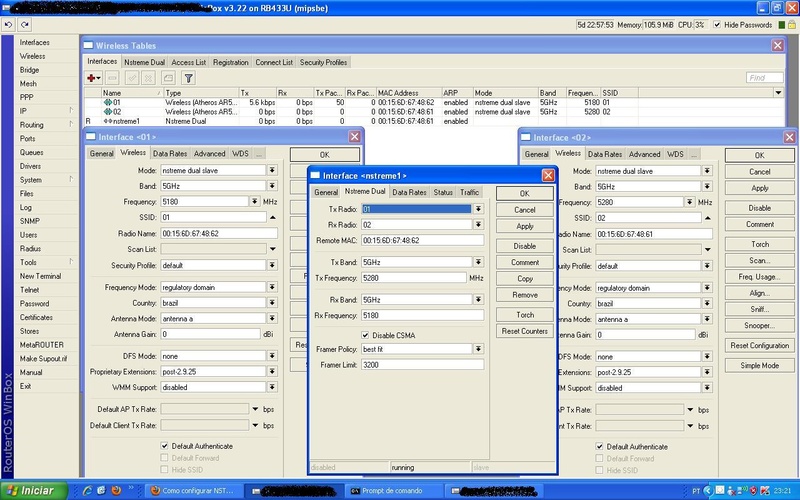Click the Find search box in Wireless Tables
Viewport: 800px width, 500px height.
tap(764, 78)
